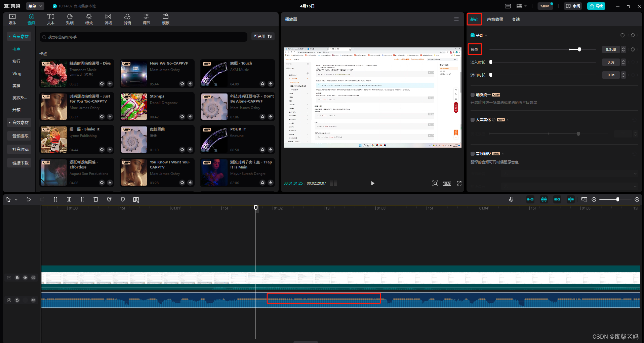Open the 滤镜 filters panel

coord(127,19)
